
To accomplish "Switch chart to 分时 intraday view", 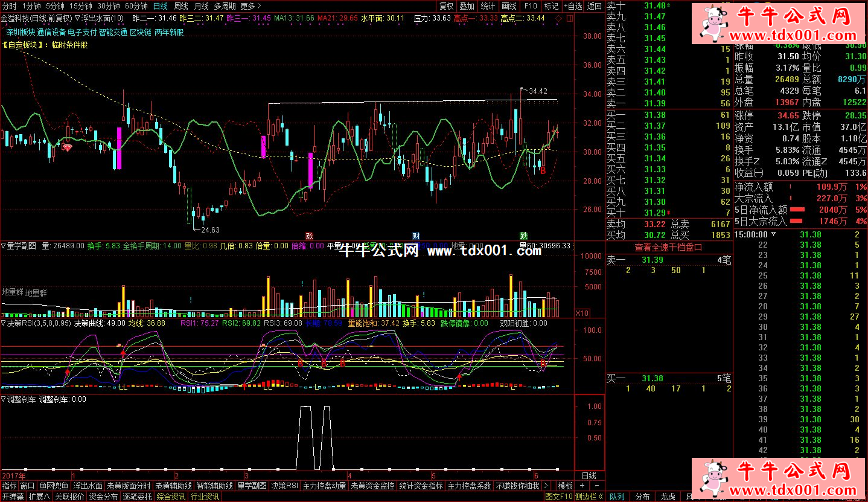I will pyautogui.click(x=9, y=5).
